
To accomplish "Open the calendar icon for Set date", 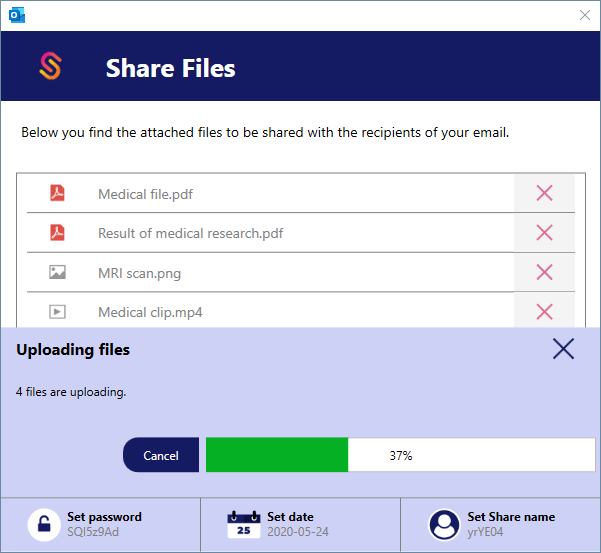I will [244, 524].
